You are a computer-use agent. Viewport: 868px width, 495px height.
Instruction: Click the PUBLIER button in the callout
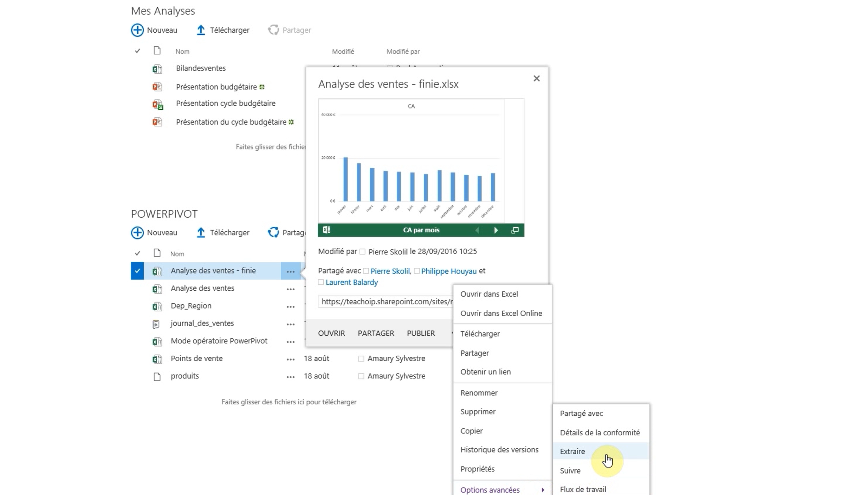pos(421,333)
